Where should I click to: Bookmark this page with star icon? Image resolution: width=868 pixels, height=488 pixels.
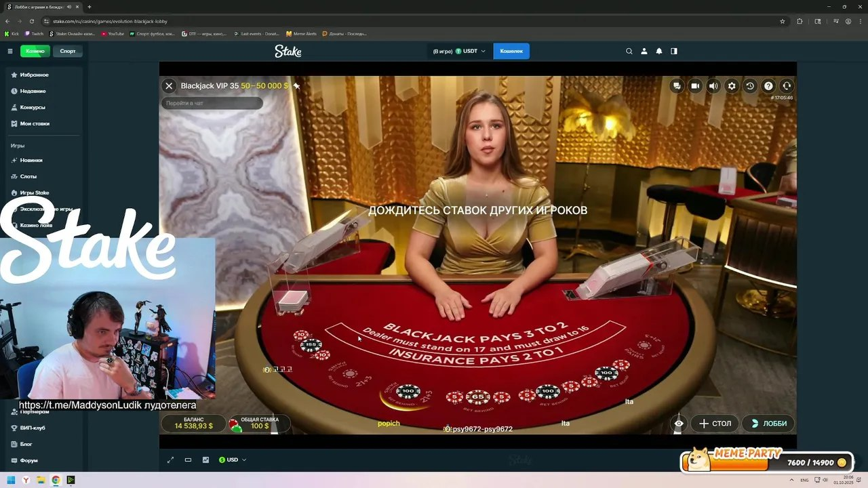[782, 21]
